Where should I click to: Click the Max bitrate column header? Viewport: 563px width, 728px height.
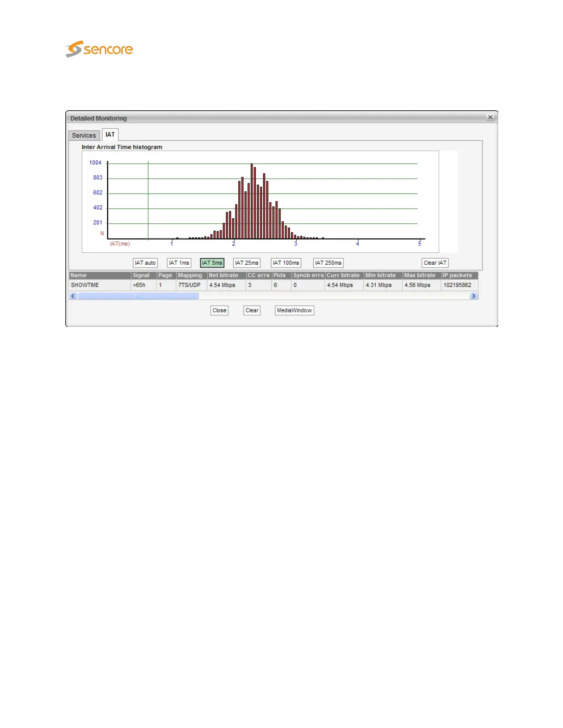tap(422, 276)
